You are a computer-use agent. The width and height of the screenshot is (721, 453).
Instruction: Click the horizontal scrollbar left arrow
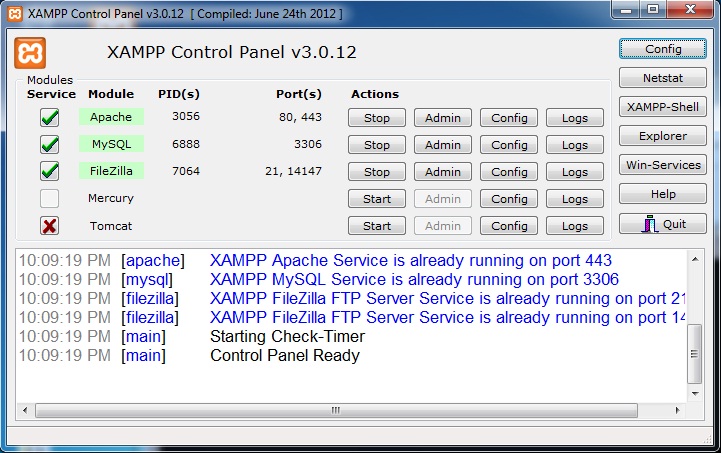click(x=25, y=410)
